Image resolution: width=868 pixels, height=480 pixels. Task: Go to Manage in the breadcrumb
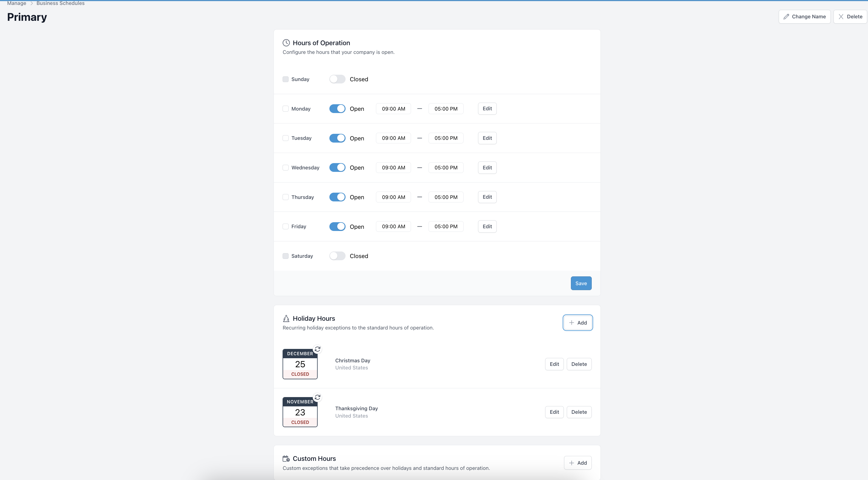point(16,3)
